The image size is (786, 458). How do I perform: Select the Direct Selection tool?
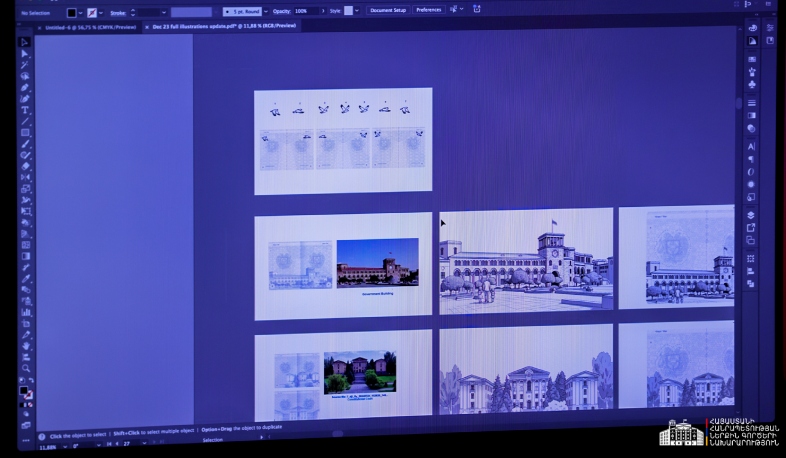pos(25,53)
